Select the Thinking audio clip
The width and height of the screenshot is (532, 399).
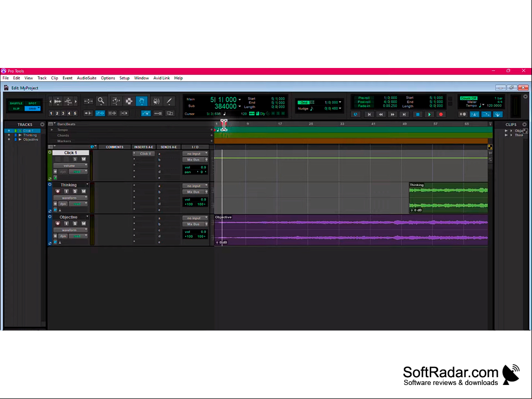tap(448, 198)
